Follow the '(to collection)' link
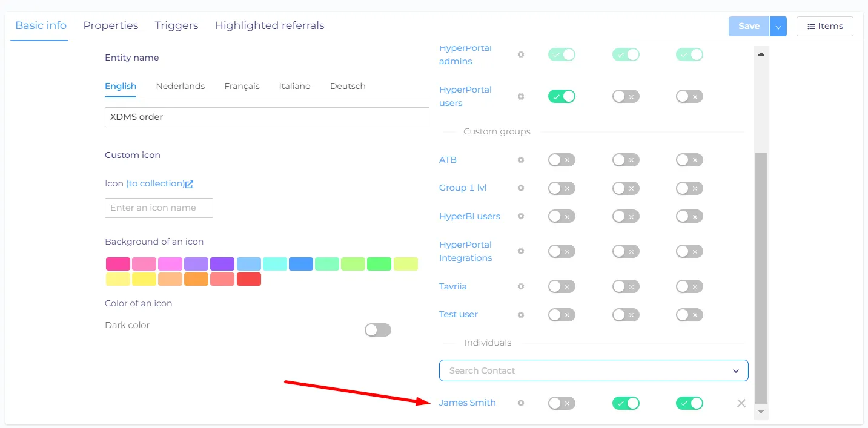 pyautogui.click(x=156, y=183)
